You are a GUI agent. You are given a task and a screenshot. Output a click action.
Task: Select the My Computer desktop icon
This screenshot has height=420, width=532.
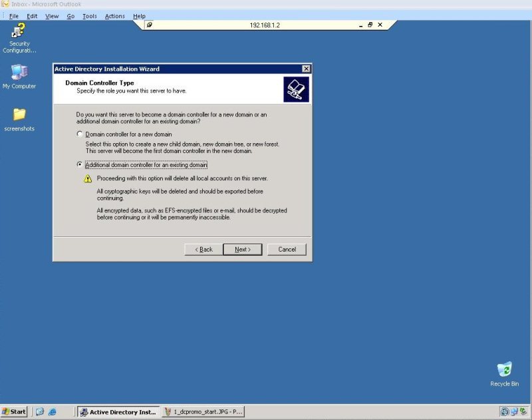19,77
